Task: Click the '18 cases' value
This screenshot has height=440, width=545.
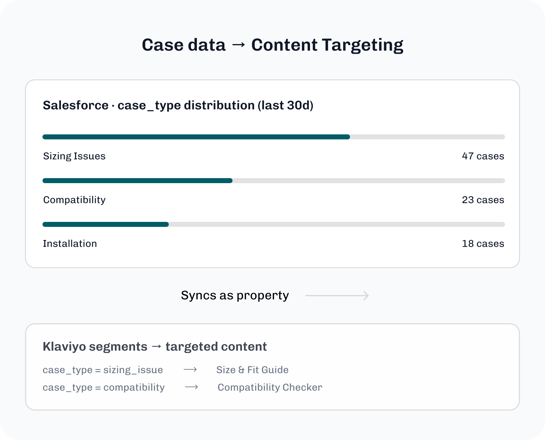Action: (483, 244)
